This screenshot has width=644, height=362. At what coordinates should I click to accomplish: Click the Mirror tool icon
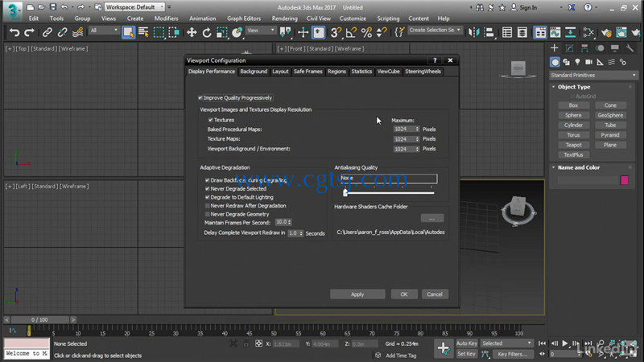474,32
